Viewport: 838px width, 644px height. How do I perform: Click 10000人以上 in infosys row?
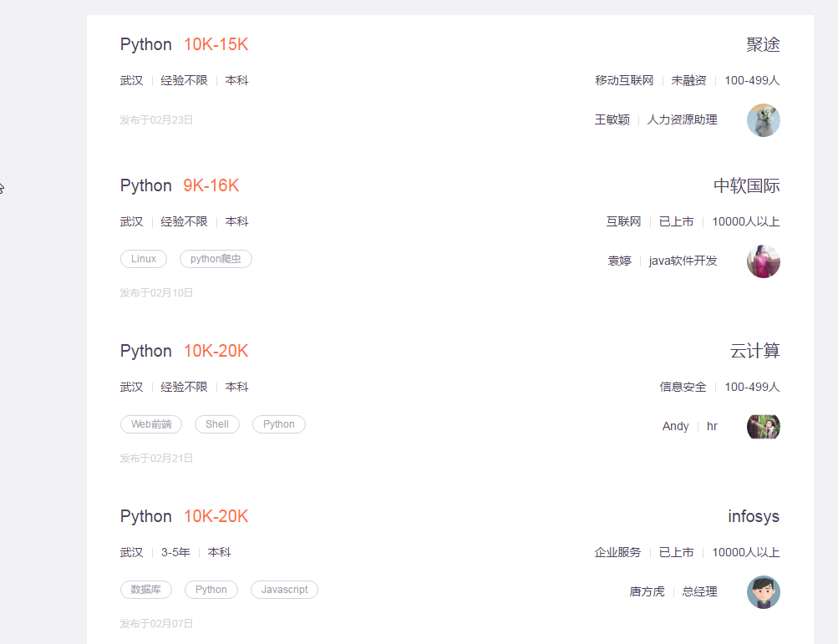coord(746,553)
